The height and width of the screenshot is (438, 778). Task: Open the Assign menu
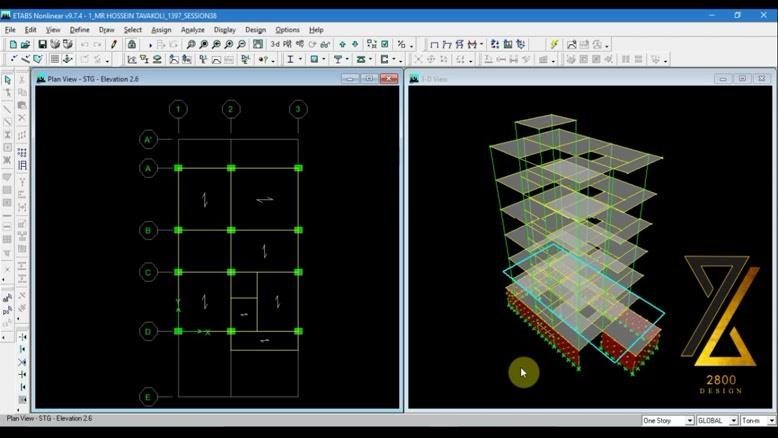point(161,30)
